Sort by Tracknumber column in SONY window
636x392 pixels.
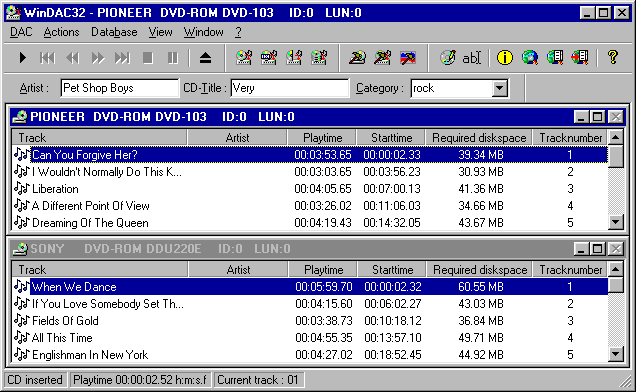[570, 270]
